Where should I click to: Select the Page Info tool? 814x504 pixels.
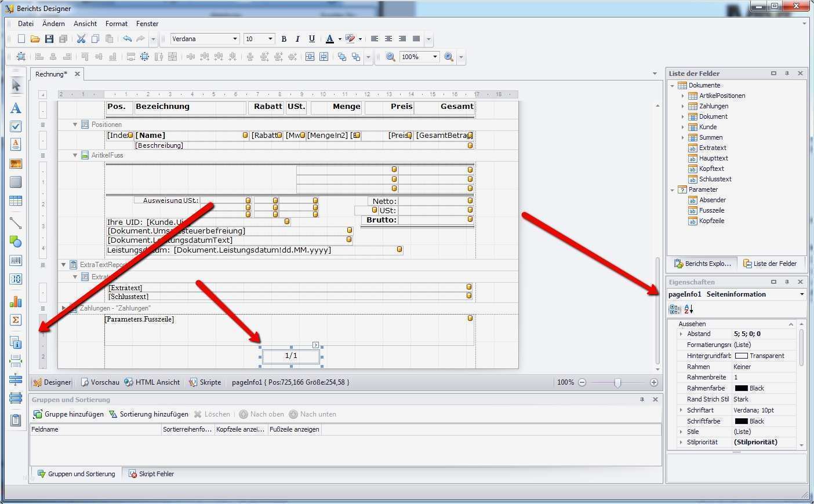click(16, 342)
